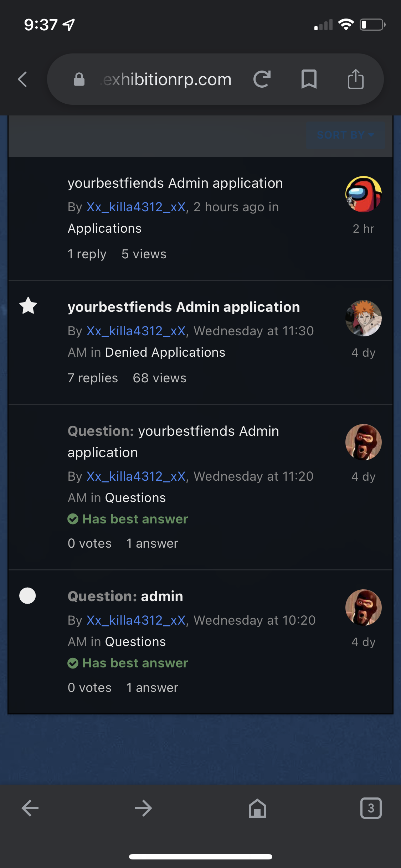This screenshot has width=401, height=868.
Task: Open the first yourbestfiends Admin application topic
Action: click(175, 183)
